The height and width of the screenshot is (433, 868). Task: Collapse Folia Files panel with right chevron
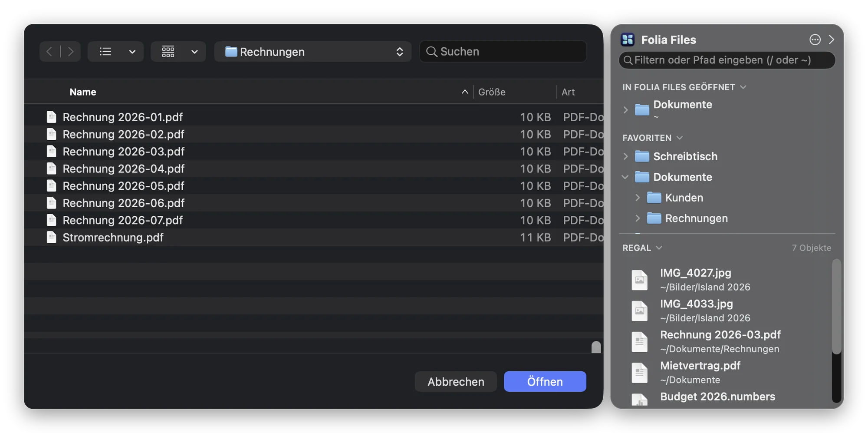click(831, 40)
